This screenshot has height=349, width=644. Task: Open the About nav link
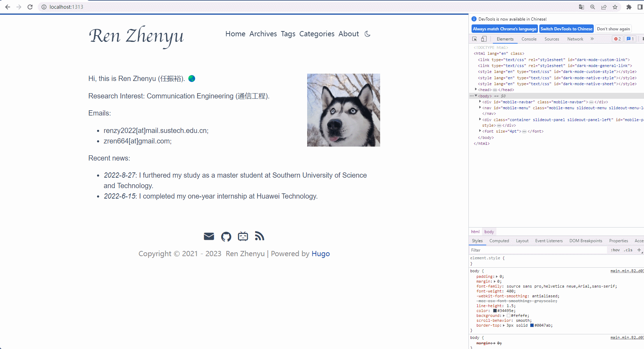[349, 34]
